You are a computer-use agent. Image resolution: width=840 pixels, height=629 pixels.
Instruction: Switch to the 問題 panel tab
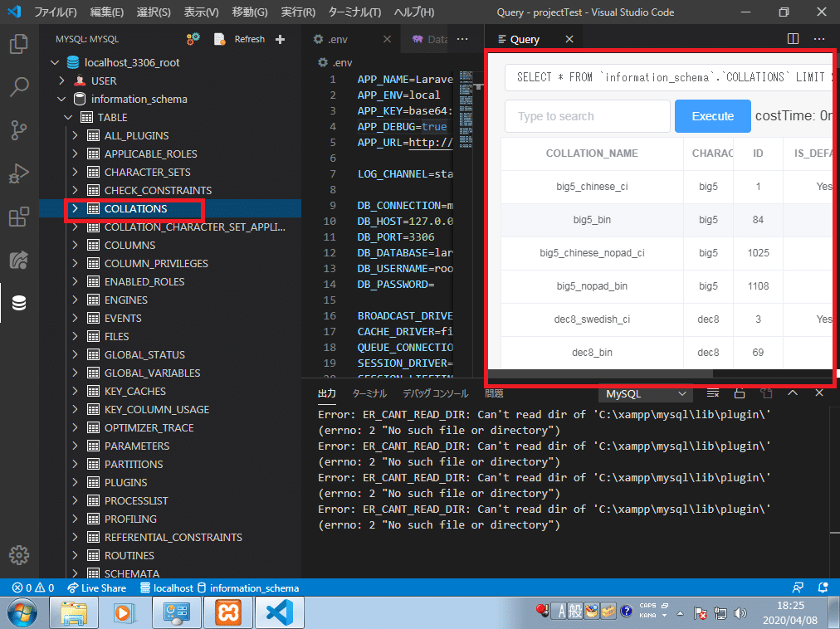pyautogui.click(x=493, y=393)
